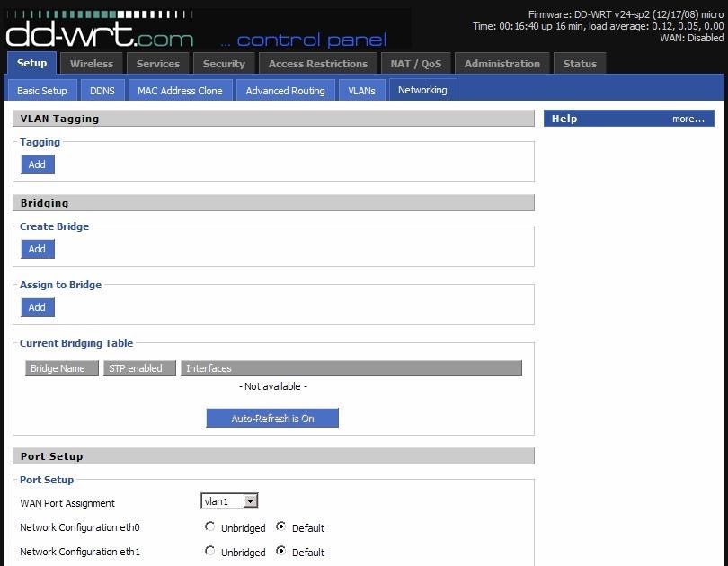Click Add under Assign to Bridge

(37, 307)
